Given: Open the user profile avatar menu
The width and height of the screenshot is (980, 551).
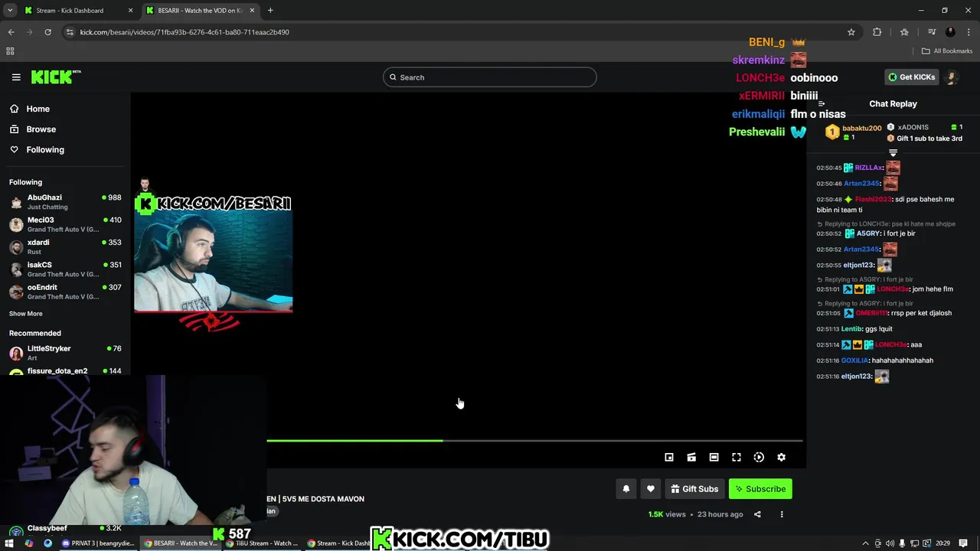Looking at the screenshot, I should coord(952,77).
